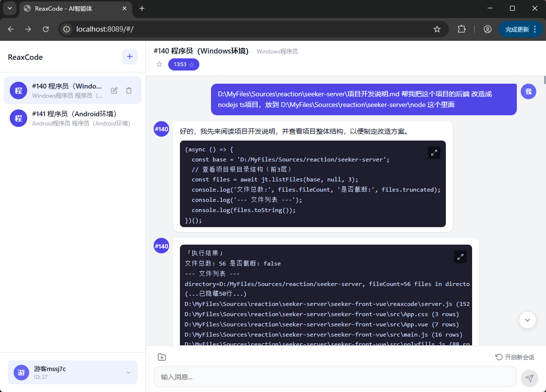Go forward in browser history
The height and width of the screenshot is (392, 546).
point(28,29)
